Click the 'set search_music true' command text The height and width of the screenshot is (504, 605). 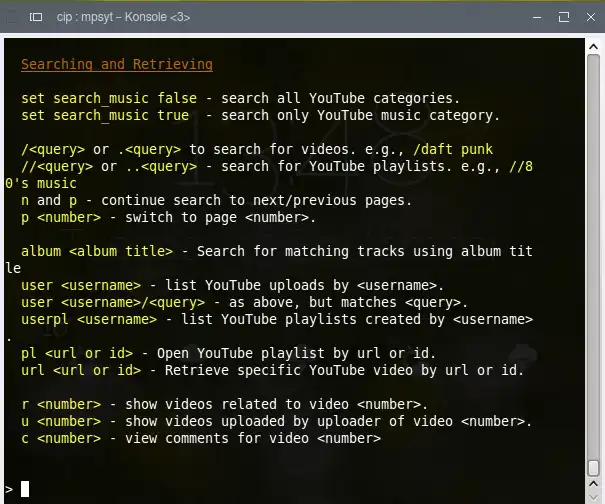tap(105, 115)
